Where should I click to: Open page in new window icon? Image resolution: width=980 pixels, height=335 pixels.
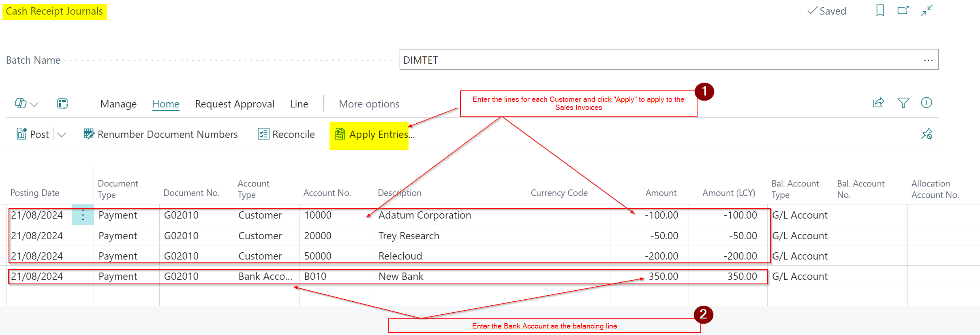(x=903, y=11)
